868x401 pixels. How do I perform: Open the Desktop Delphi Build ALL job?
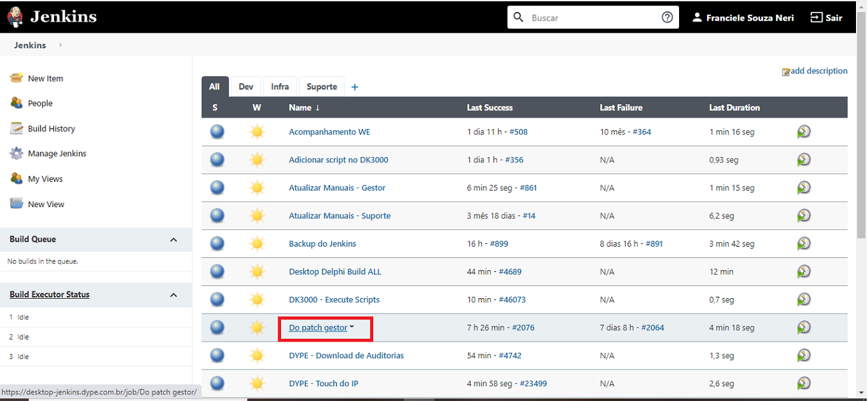tap(335, 271)
